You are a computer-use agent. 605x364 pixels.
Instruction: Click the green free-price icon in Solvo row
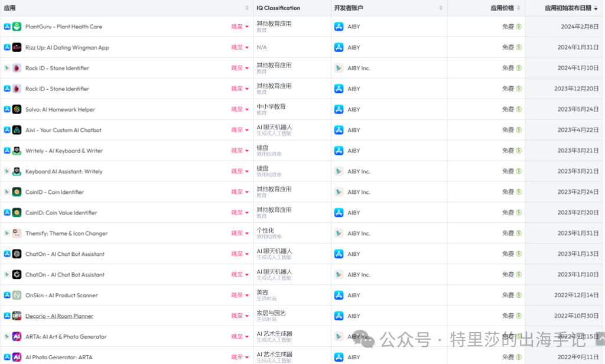click(x=519, y=109)
